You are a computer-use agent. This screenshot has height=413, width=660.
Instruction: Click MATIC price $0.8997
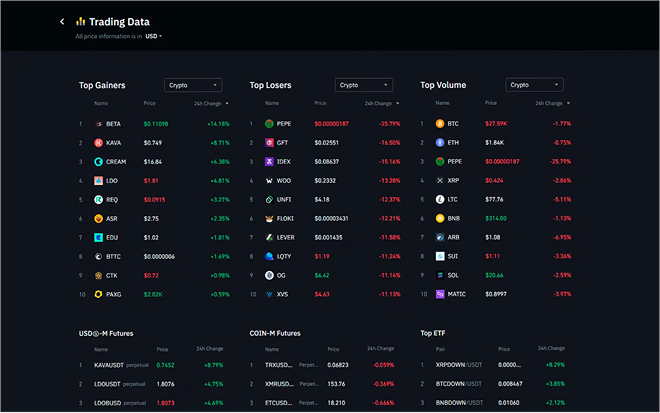pos(496,294)
